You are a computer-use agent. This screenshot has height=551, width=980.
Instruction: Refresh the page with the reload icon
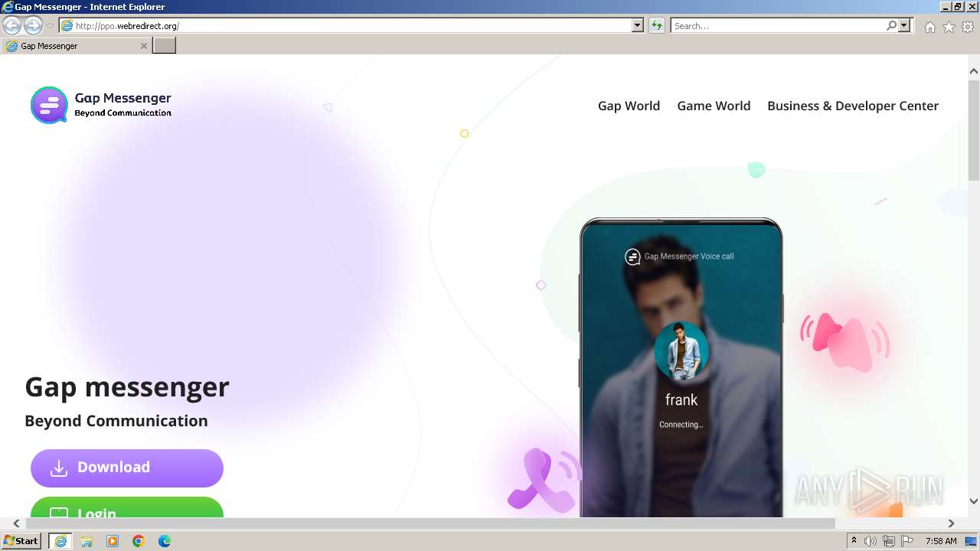coord(656,26)
